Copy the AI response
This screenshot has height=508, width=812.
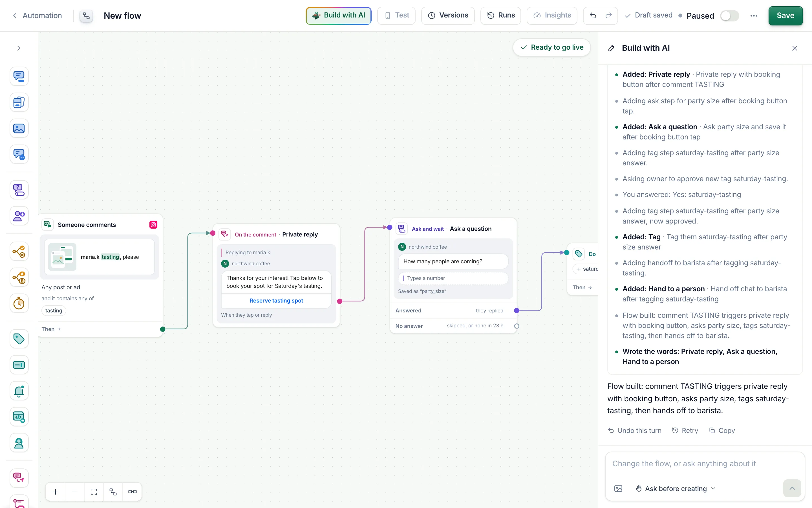tap(722, 430)
